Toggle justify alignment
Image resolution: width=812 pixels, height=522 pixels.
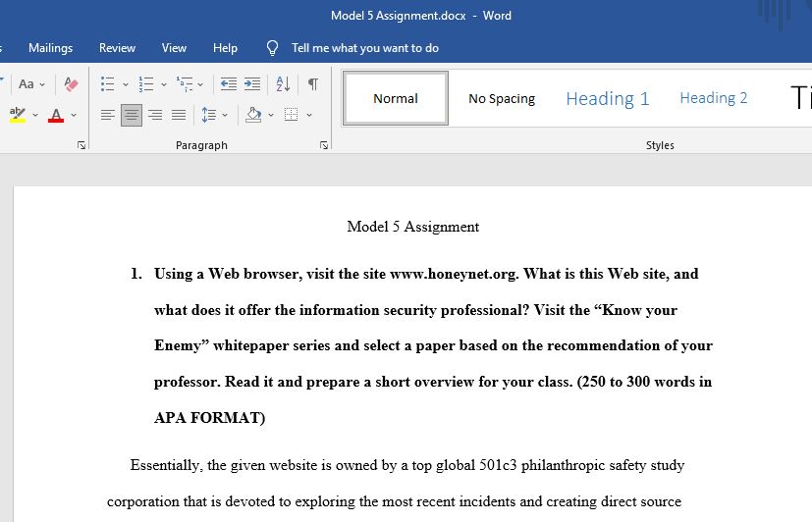pyautogui.click(x=179, y=115)
